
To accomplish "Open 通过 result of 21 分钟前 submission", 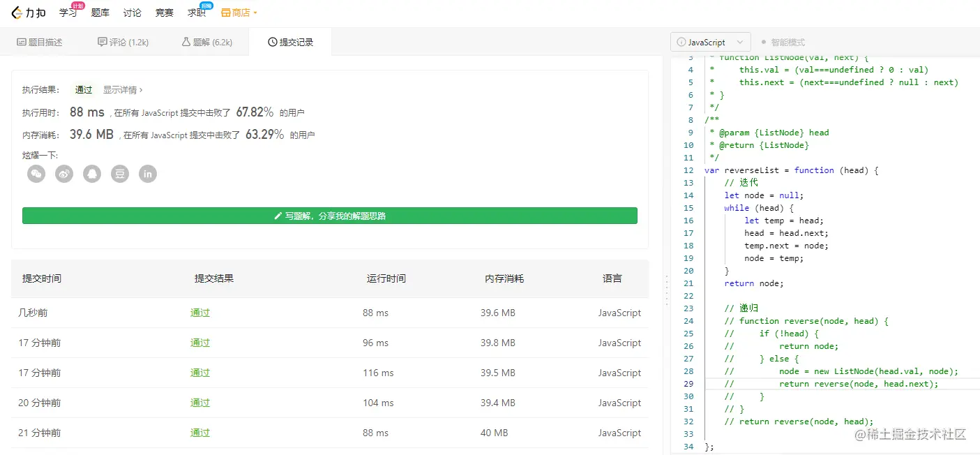I will (200, 433).
